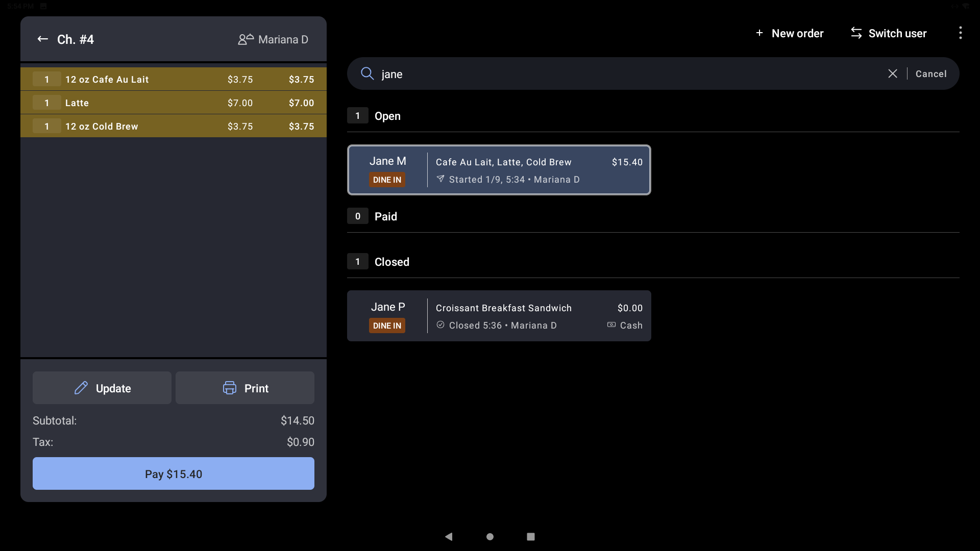Click the Switch user arrows icon
Image resolution: width=980 pixels, height=551 pixels.
pos(856,33)
